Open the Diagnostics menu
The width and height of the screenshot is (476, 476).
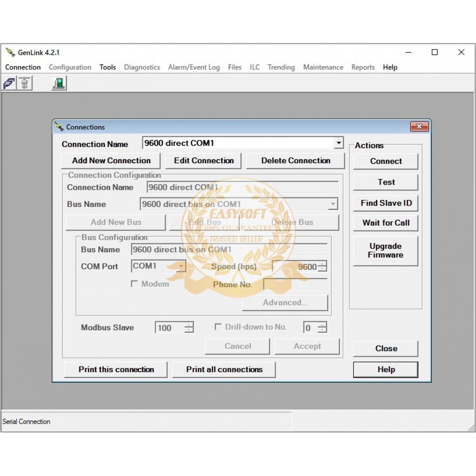click(142, 67)
